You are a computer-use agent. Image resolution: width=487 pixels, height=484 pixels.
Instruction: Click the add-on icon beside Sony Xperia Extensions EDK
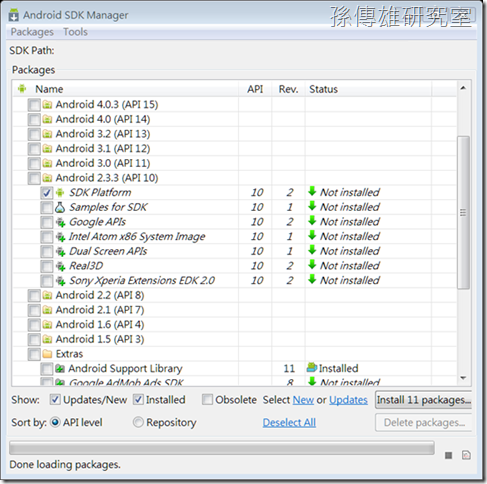pos(60,281)
